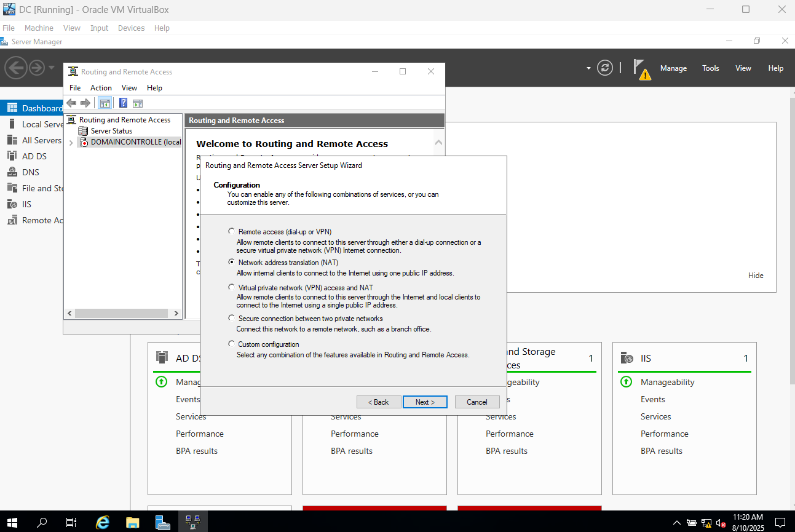Open IIS tile Manageability

667,382
